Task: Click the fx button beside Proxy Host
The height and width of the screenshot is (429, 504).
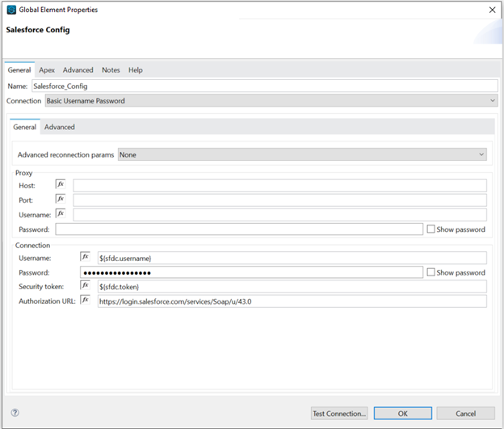Action: click(61, 185)
